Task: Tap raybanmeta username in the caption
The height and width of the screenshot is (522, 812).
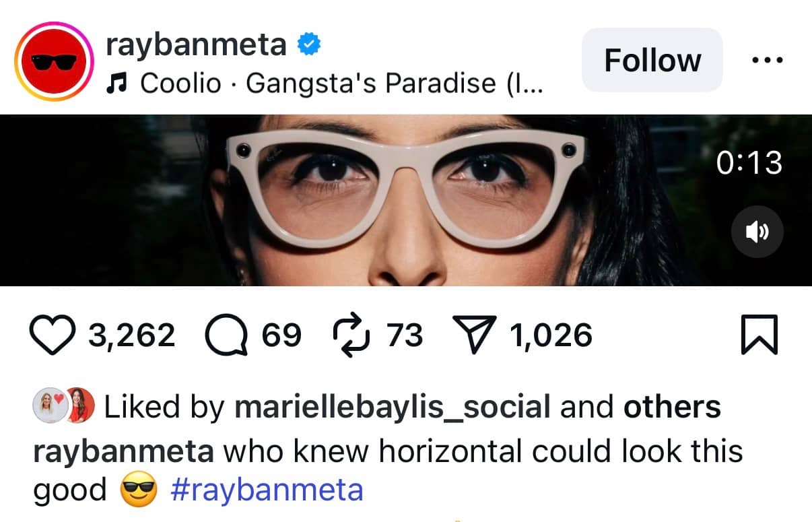Action: click(124, 452)
